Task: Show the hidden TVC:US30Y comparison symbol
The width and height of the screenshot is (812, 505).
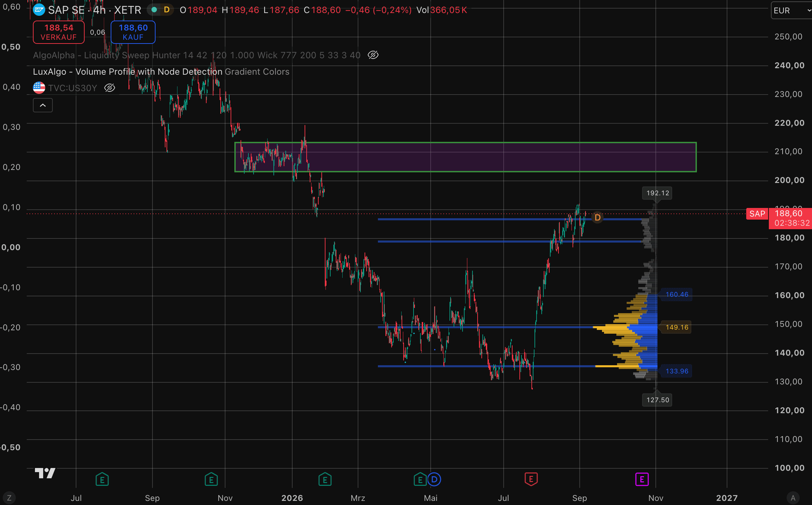Action: pos(110,88)
